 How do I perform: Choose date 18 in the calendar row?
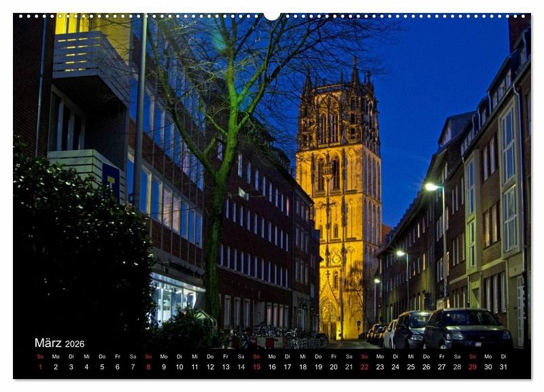[x=303, y=367]
